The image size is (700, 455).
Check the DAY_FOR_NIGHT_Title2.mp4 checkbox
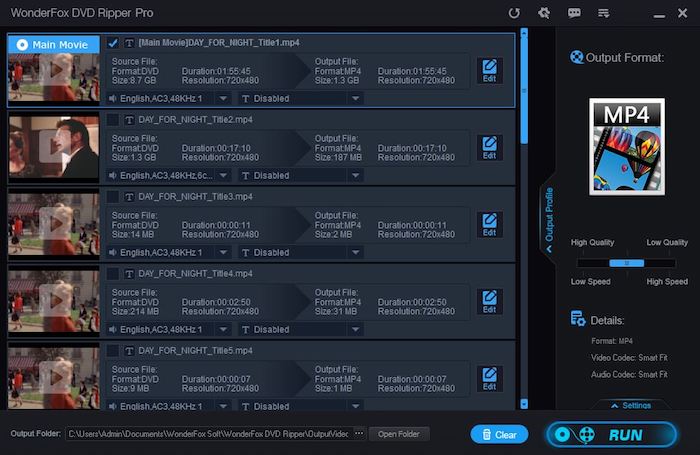click(x=113, y=120)
